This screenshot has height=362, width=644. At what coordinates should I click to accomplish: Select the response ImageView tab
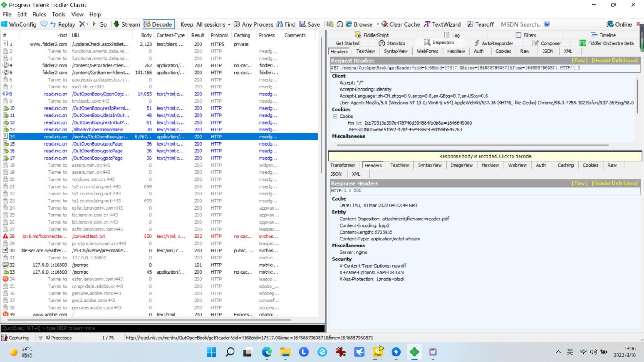click(x=462, y=165)
